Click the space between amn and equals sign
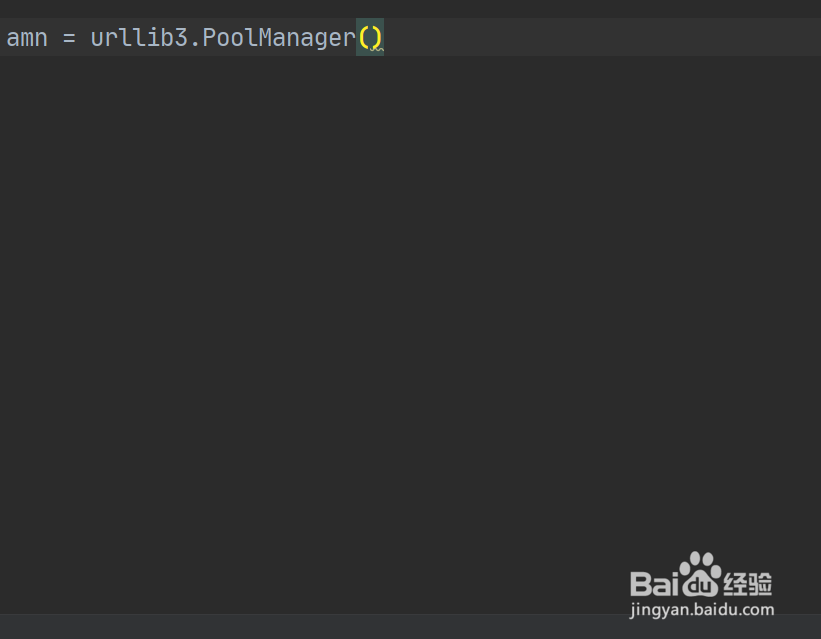Image resolution: width=821 pixels, height=639 pixels. tap(55, 38)
